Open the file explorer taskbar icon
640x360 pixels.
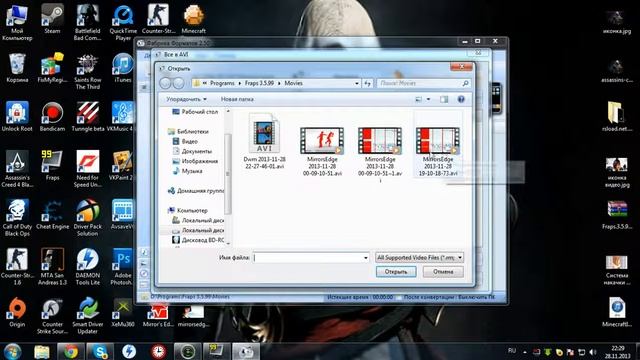click(41, 351)
